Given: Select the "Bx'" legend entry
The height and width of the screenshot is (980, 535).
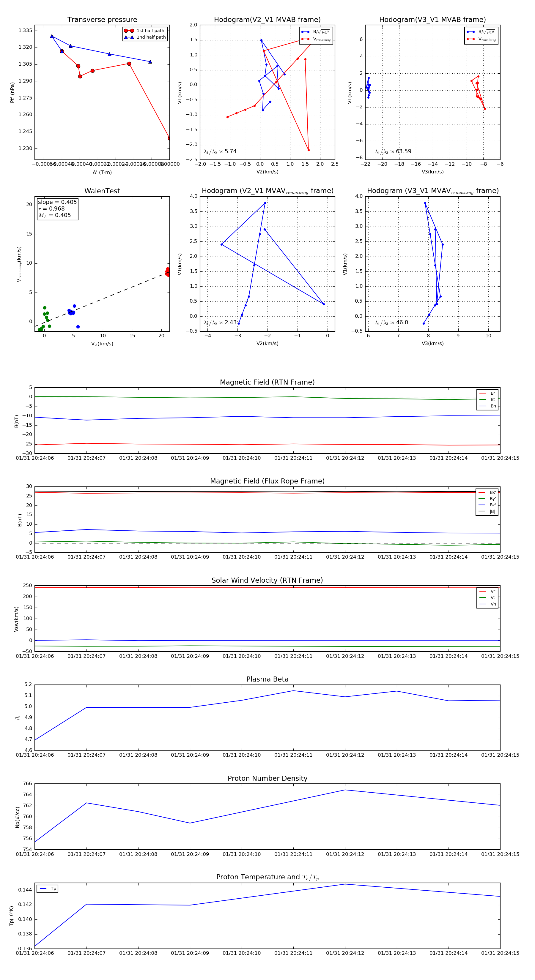Looking at the screenshot, I should (487, 492).
